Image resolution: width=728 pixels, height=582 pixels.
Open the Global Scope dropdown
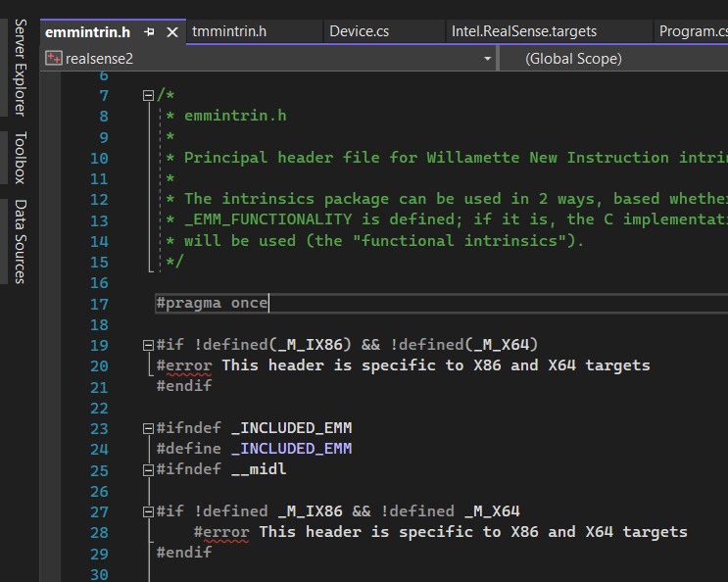pos(612,59)
